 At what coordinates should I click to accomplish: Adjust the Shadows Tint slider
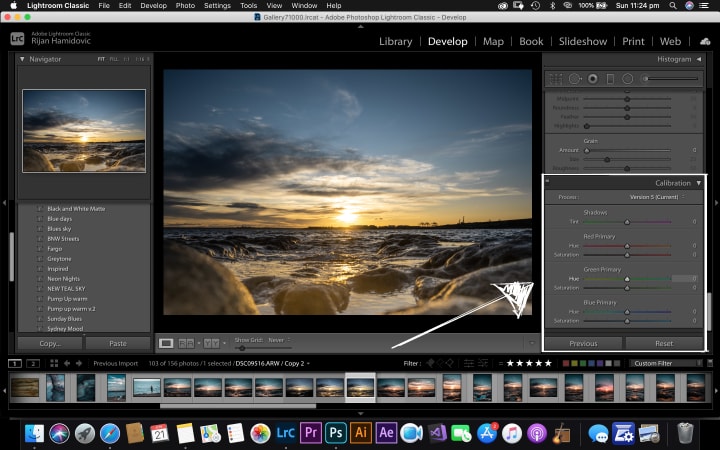click(x=627, y=222)
